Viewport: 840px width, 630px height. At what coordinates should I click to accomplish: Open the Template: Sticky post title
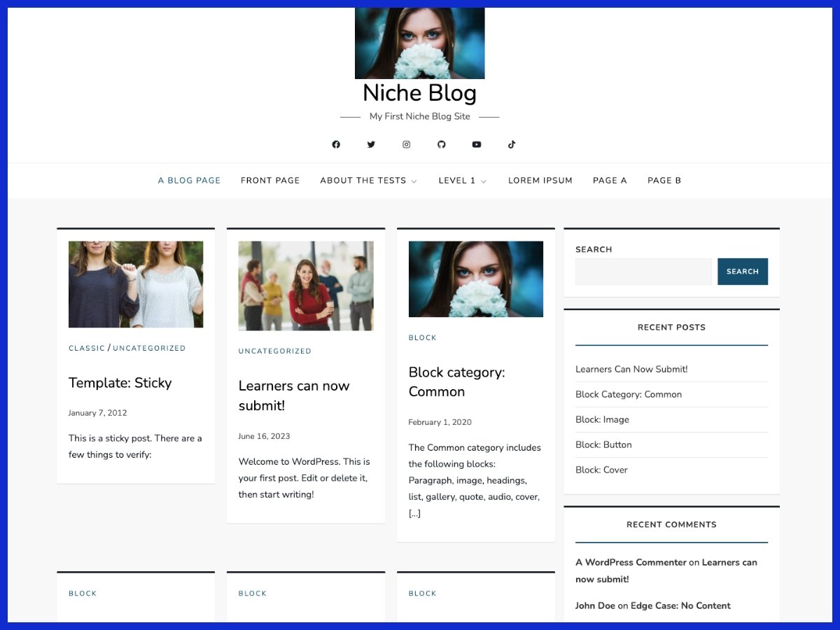tap(120, 383)
